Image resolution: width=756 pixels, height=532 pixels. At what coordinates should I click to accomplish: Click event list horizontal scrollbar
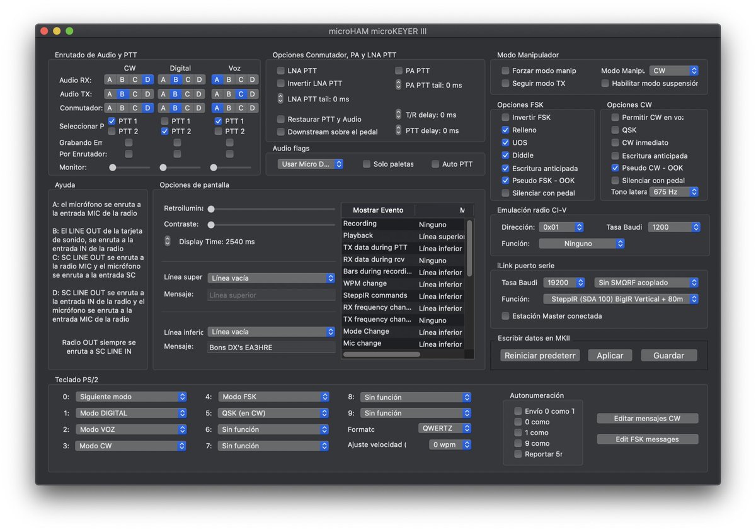click(382, 354)
